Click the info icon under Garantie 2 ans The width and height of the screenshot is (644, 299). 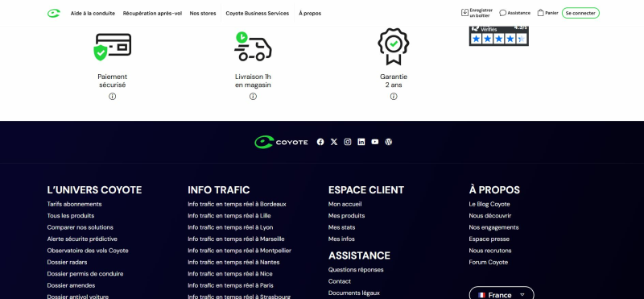[x=394, y=96]
